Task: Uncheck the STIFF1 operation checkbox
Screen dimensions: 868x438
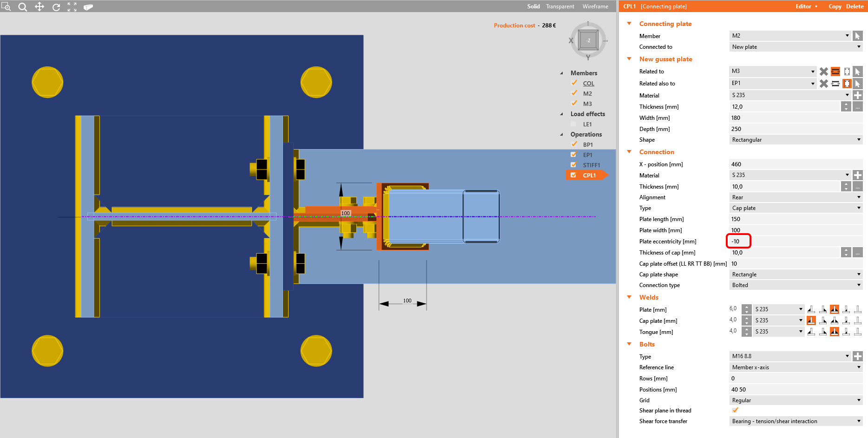Action: click(573, 165)
